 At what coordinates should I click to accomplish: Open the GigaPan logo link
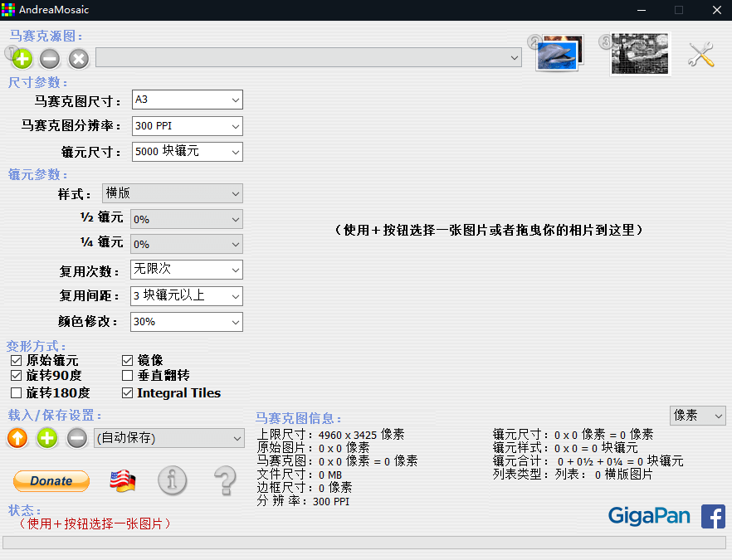click(649, 516)
